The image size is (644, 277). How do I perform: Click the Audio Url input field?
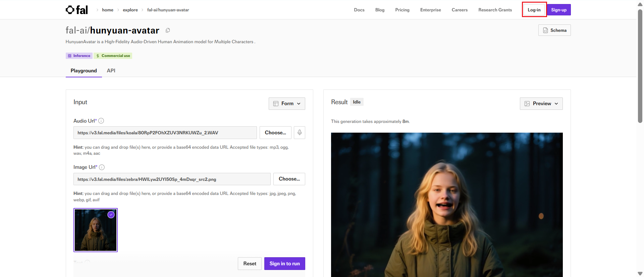165,133
